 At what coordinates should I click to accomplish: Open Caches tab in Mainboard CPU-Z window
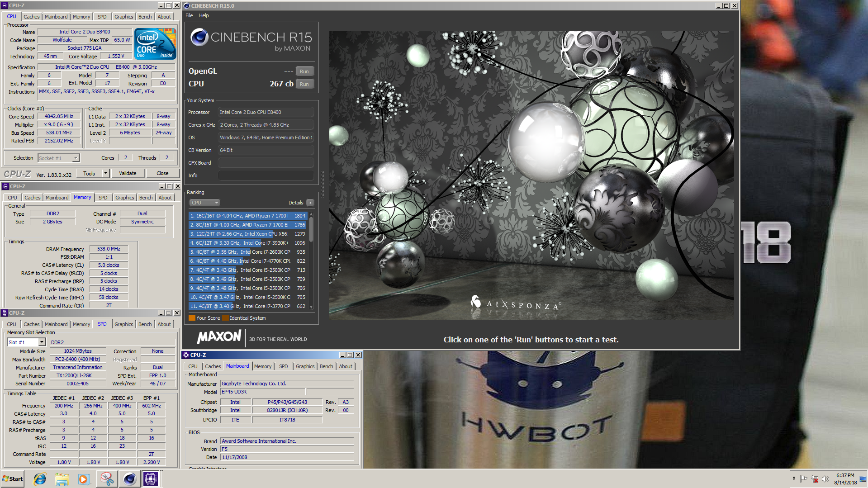[213, 366]
